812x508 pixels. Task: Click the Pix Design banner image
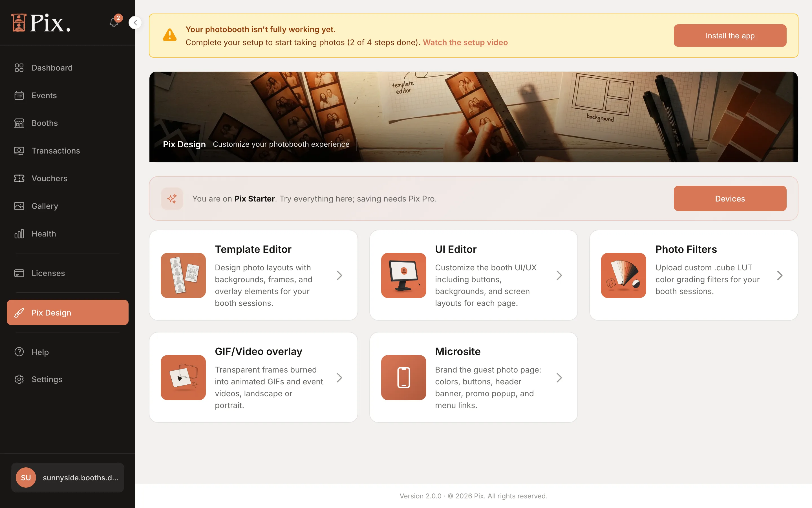[473, 117]
